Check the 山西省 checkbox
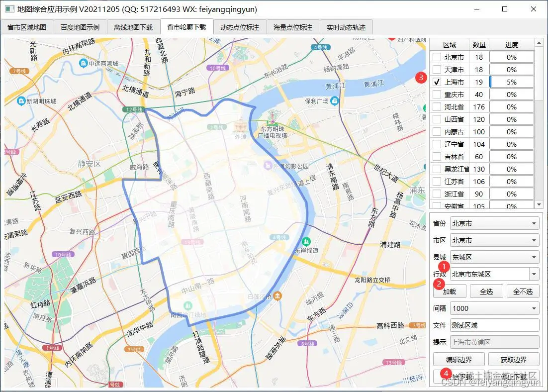Viewport: 548px width, 392px height. (437, 119)
